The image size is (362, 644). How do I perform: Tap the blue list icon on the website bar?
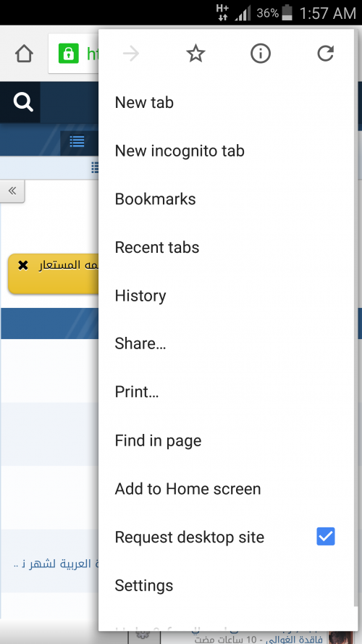click(77, 141)
